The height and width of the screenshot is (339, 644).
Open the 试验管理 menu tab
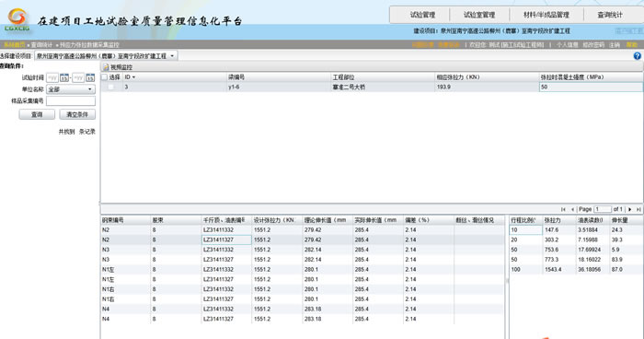coord(422,15)
